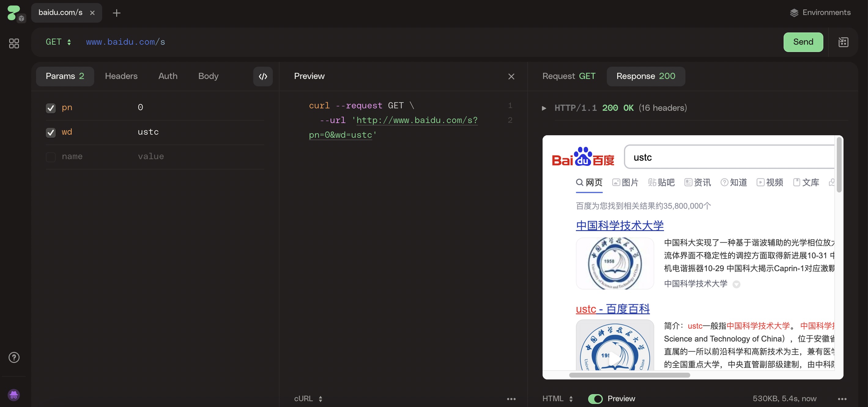Open the collections grid sidebar icon
Screen dimensions: 868x407
click(14, 43)
